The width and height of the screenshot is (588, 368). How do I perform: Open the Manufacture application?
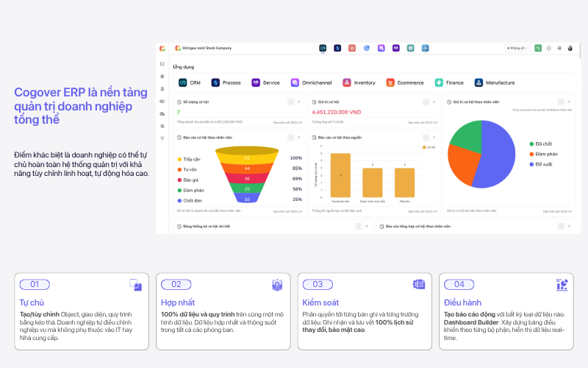495,82
